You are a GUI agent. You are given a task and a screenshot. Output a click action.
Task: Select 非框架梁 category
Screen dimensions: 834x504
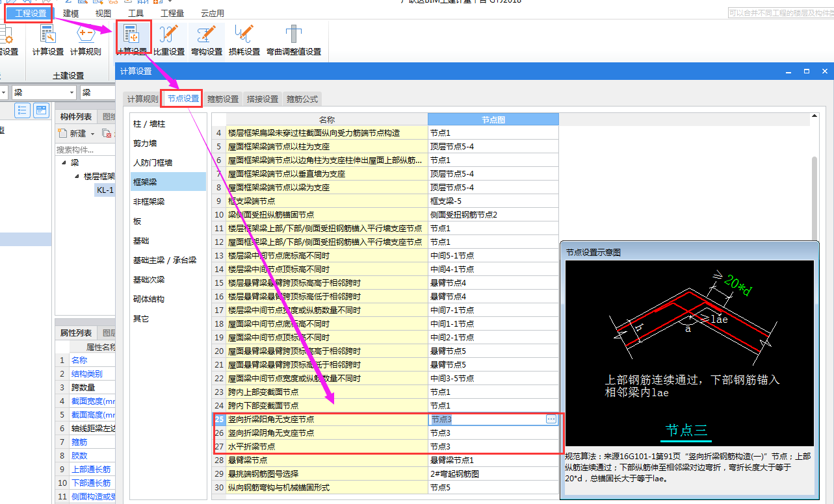coord(168,201)
